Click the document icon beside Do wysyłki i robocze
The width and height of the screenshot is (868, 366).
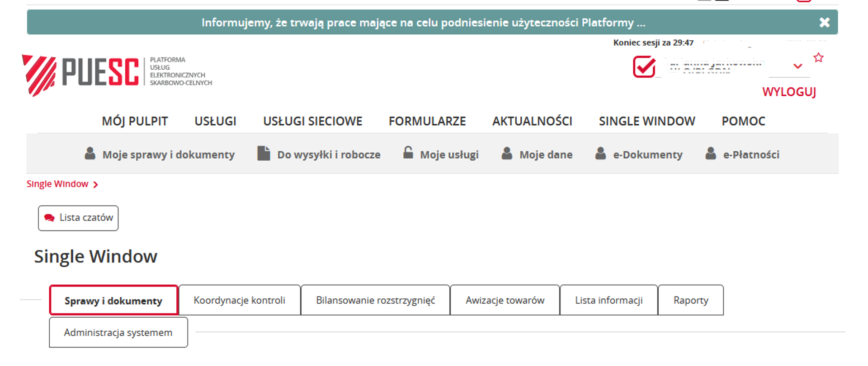[264, 154]
